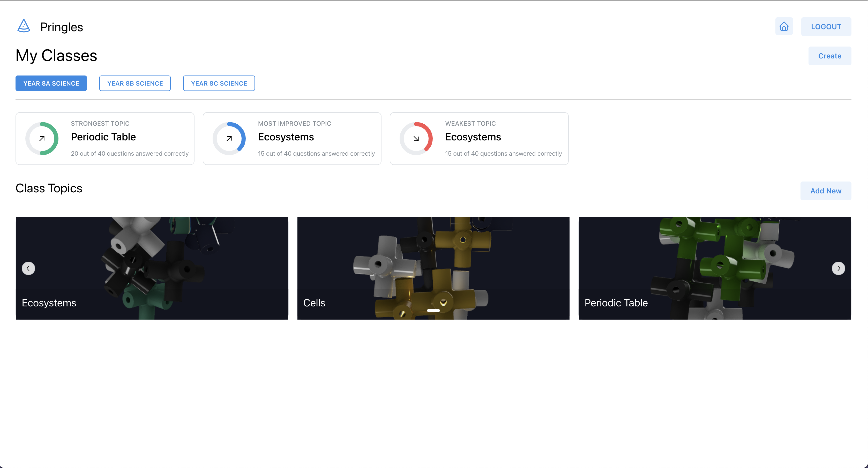This screenshot has height=468, width=868.
Task: Click the carousel slide indicator dash
Action: [433, 310]
